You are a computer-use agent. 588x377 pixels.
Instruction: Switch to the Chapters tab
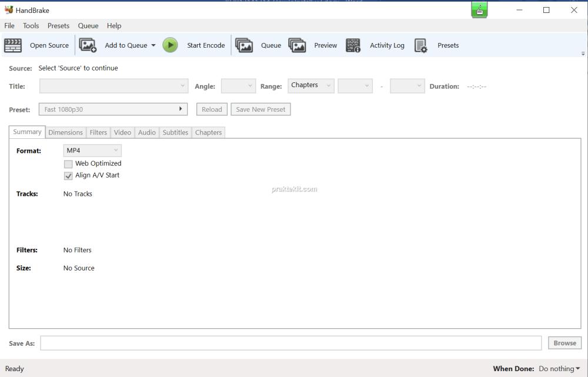coord(209,132)
